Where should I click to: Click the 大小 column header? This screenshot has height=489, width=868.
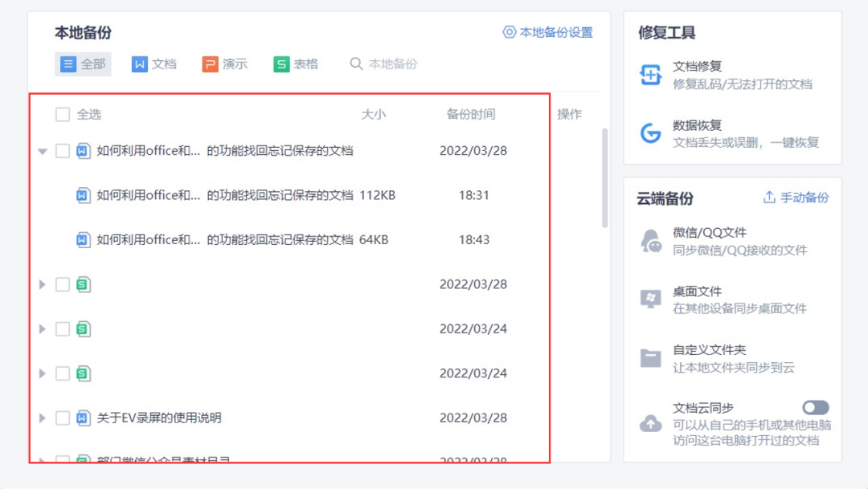coord(374,115)
